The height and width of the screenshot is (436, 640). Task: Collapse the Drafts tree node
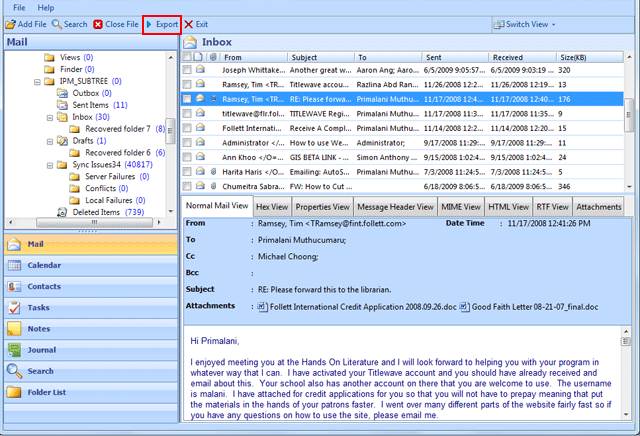[50, 142]
